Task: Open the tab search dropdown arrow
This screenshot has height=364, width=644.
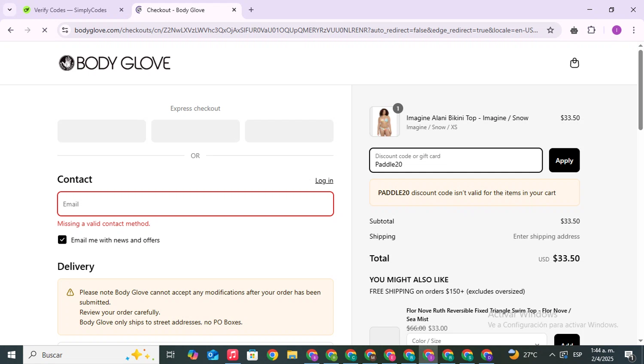Action: click(9, 9)
